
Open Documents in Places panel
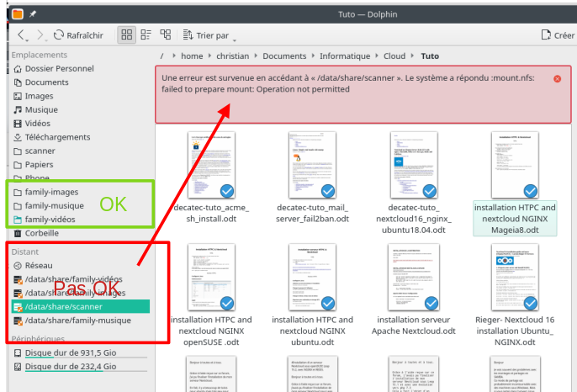[80, 82]
